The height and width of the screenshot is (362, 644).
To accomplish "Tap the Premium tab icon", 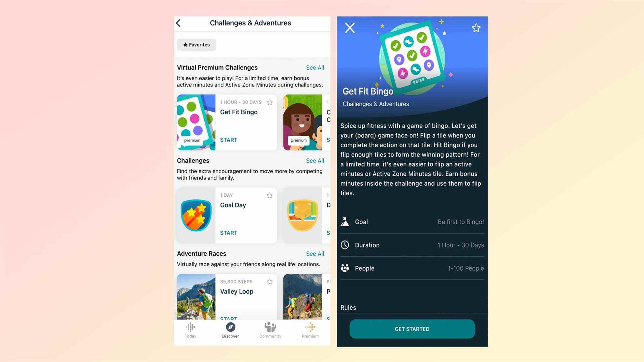I will 310,329.
